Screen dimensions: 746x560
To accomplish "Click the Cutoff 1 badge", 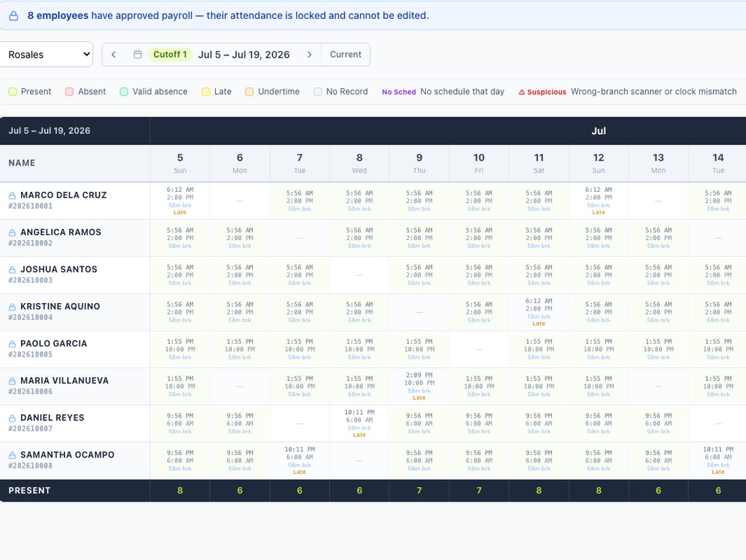I will [170, 54].
